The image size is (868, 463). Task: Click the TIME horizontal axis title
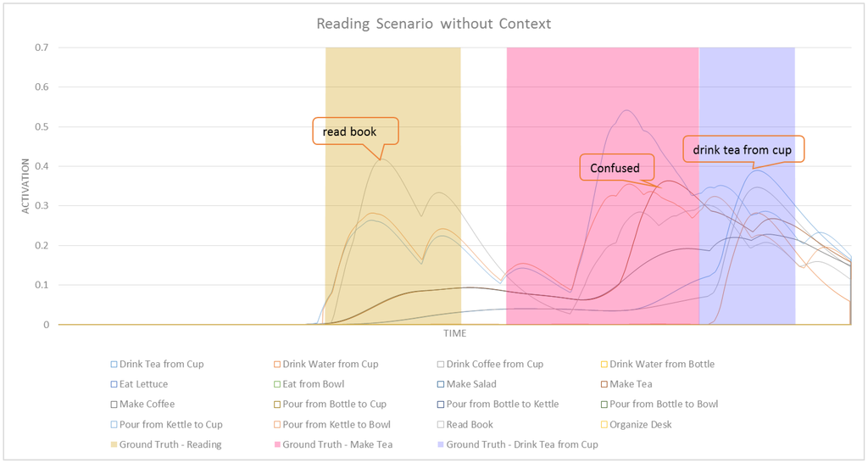coord(454,334)
